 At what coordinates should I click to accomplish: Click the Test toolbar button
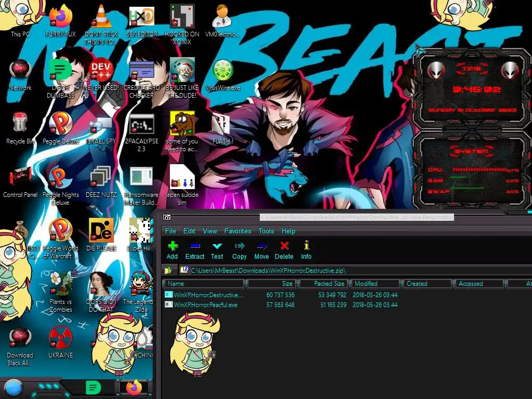(x=217, y=250)
